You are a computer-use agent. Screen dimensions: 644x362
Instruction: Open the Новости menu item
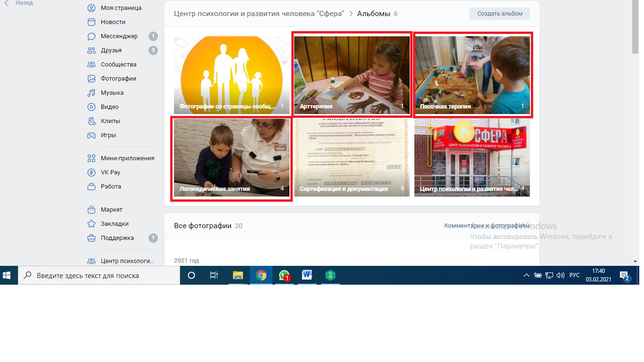pyautogui.click(x=113, y=22)
